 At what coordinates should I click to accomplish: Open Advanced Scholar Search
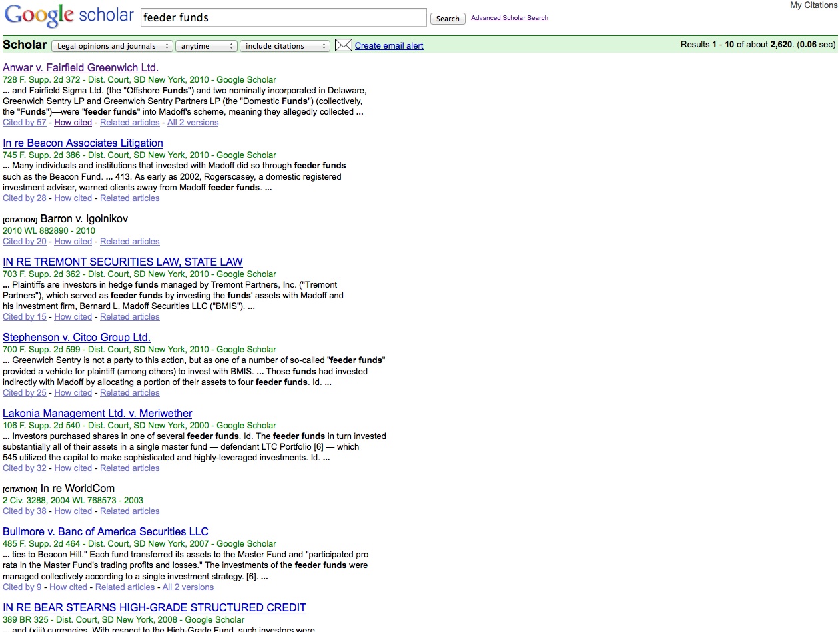point(509,18)
